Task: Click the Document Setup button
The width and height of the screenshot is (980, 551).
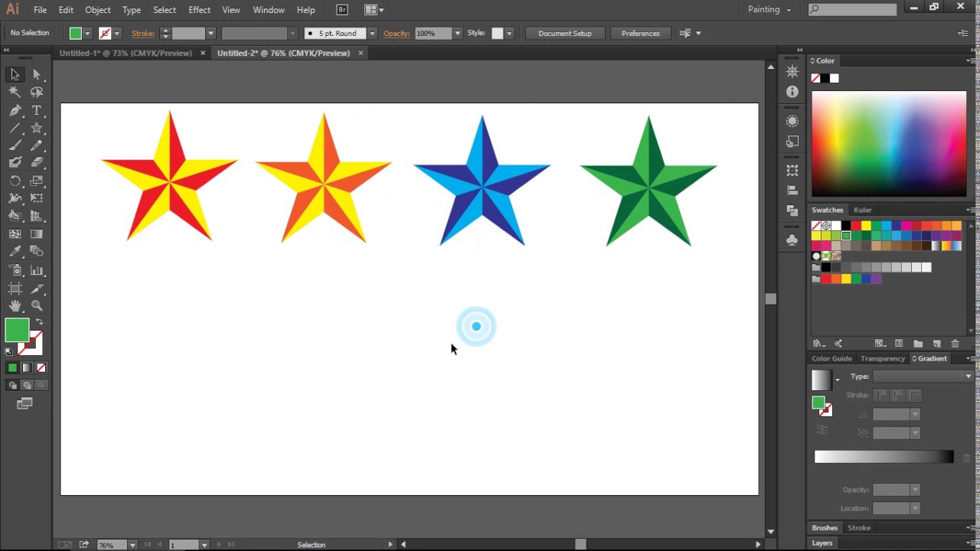Action: (564, 34)
